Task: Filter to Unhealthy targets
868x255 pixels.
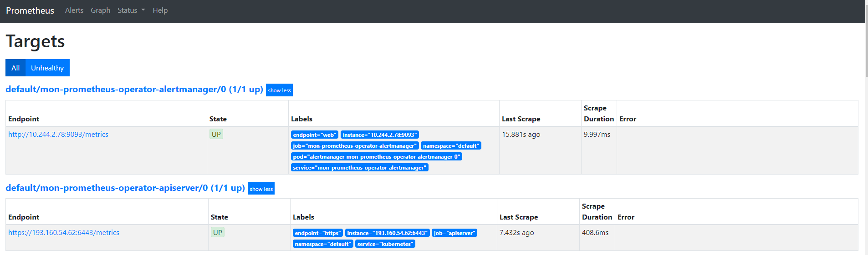Action: pyautogui.click(x=47, y=68)
